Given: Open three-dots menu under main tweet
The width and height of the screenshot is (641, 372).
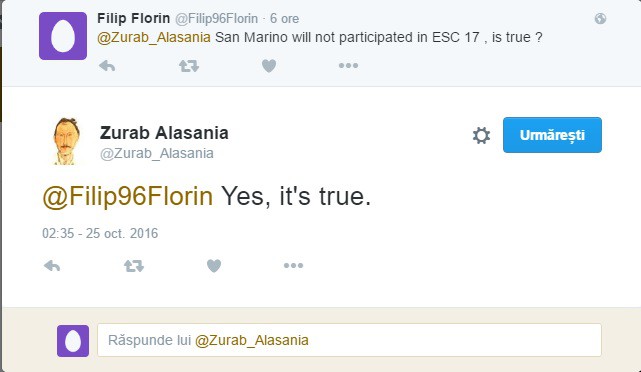Looking at the screenshot, I should click(x=294, y=265).
